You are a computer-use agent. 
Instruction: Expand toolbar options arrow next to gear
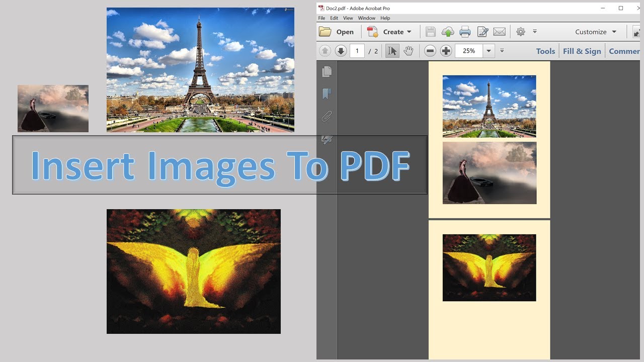tap(535, 32)
